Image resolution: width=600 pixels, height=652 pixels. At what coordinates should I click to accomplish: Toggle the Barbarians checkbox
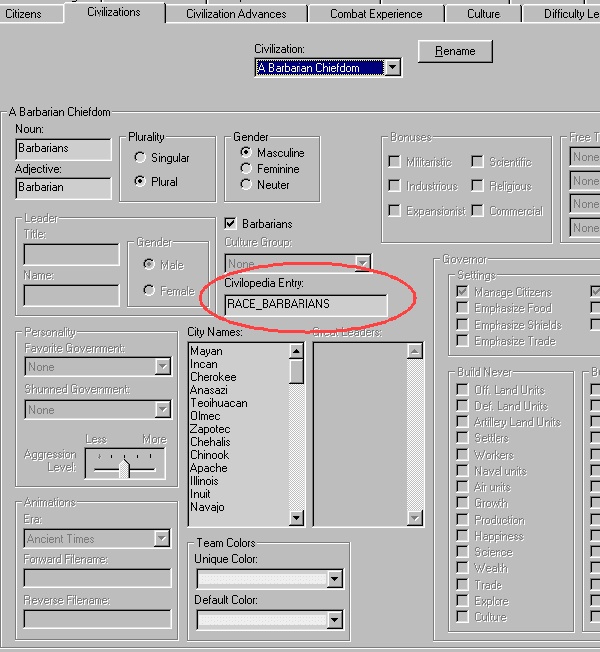(x=231, y=224)
